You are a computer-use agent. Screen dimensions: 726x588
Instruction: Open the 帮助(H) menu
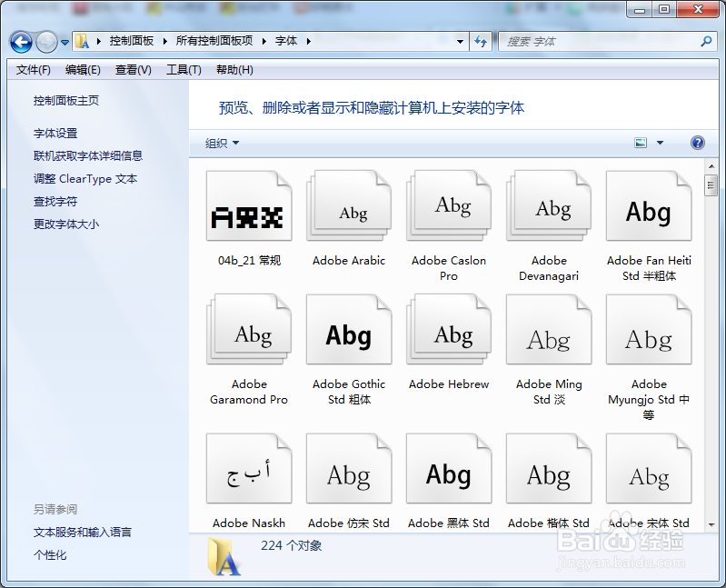click(234, 70)
